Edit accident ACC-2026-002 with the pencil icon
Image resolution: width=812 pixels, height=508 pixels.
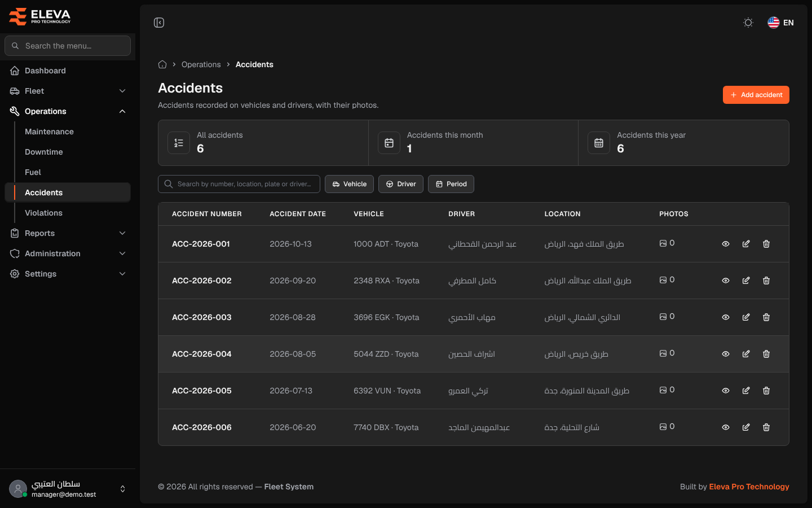[x=746, y=281]
